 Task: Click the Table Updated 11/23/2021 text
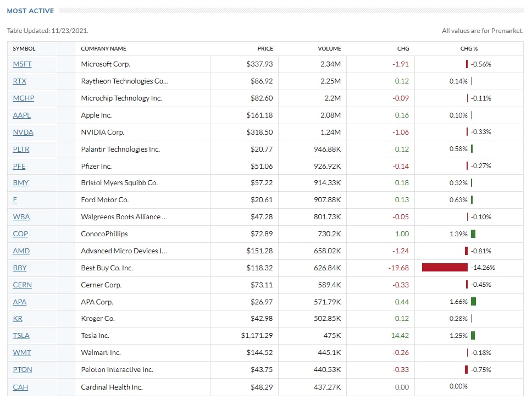coord(47,31)
